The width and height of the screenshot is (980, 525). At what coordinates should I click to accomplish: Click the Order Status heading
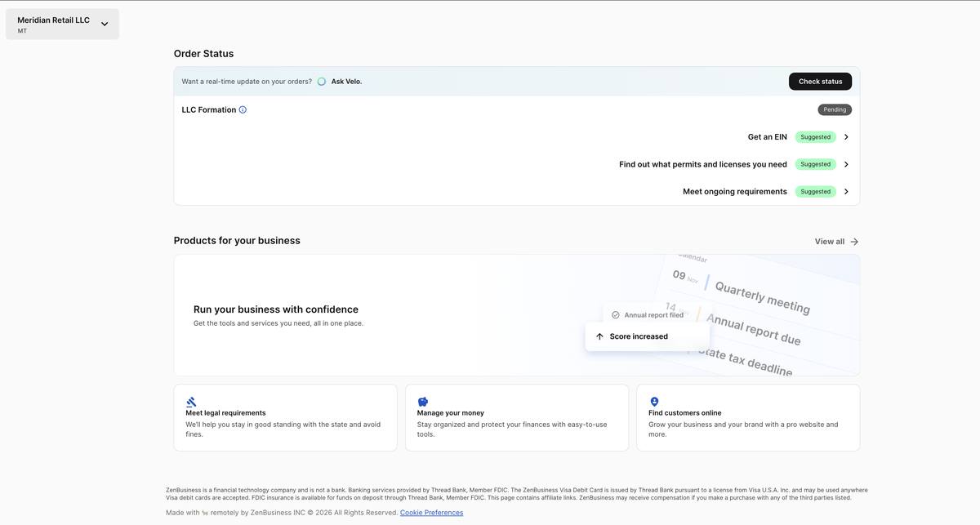point(203,54)
